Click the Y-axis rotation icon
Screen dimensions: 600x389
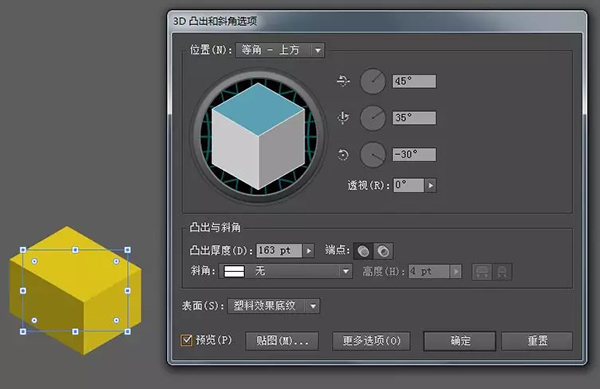(x=343, y=118)
